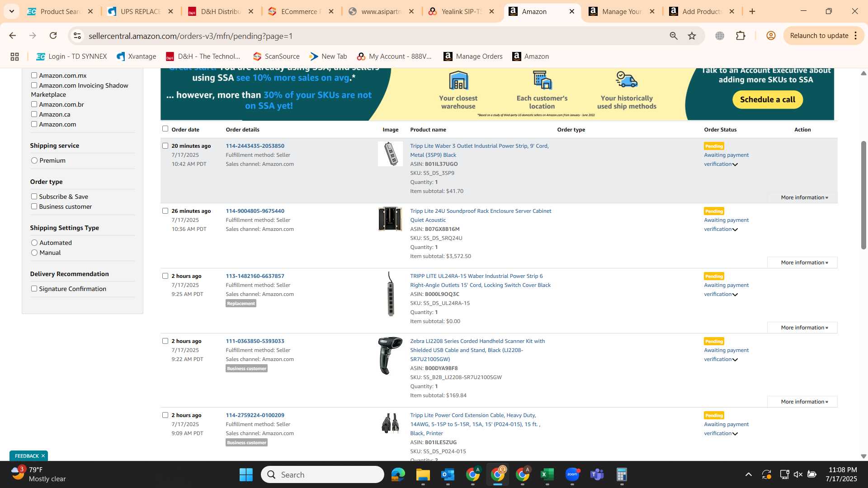This screenshot has height=488, width=868.
Task: Expand More information for the SRQ24U cabinet order
Action: pos(802,263)
